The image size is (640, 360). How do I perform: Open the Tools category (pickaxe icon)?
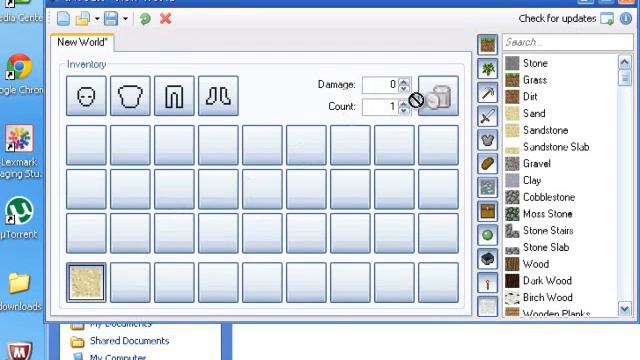488,93
